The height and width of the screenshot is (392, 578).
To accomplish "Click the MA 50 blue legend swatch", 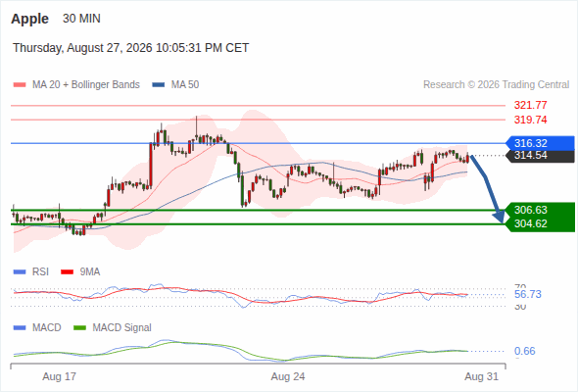I will tap(158, 85).
